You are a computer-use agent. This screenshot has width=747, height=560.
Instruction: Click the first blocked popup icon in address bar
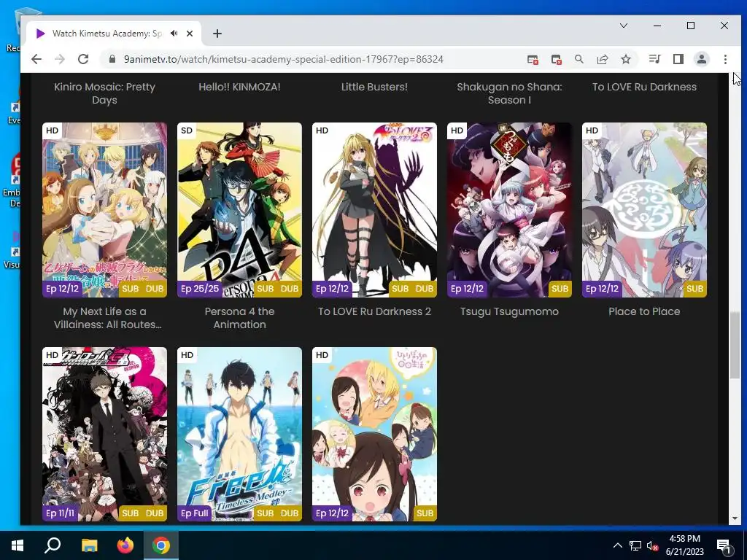533,60
